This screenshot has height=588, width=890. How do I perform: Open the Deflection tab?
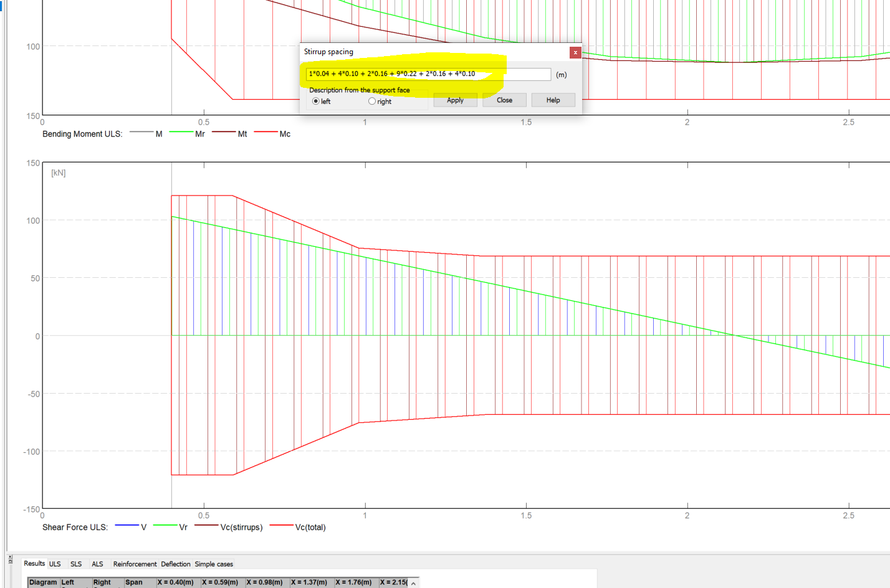coord(175,564)
